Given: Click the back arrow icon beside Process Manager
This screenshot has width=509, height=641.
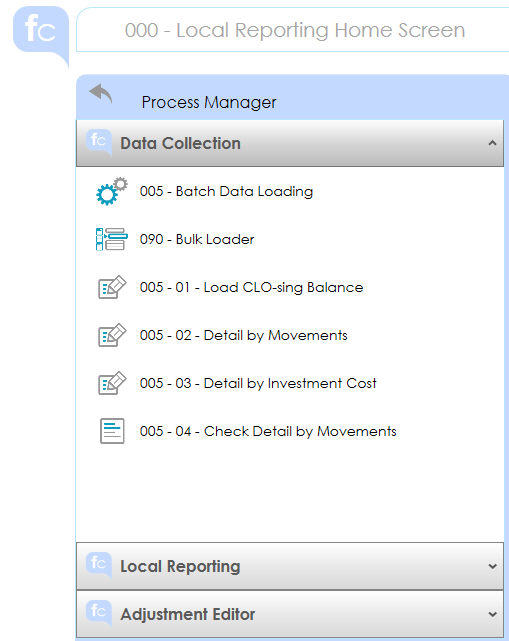Looking at the screenshot, I should [101, 93].
